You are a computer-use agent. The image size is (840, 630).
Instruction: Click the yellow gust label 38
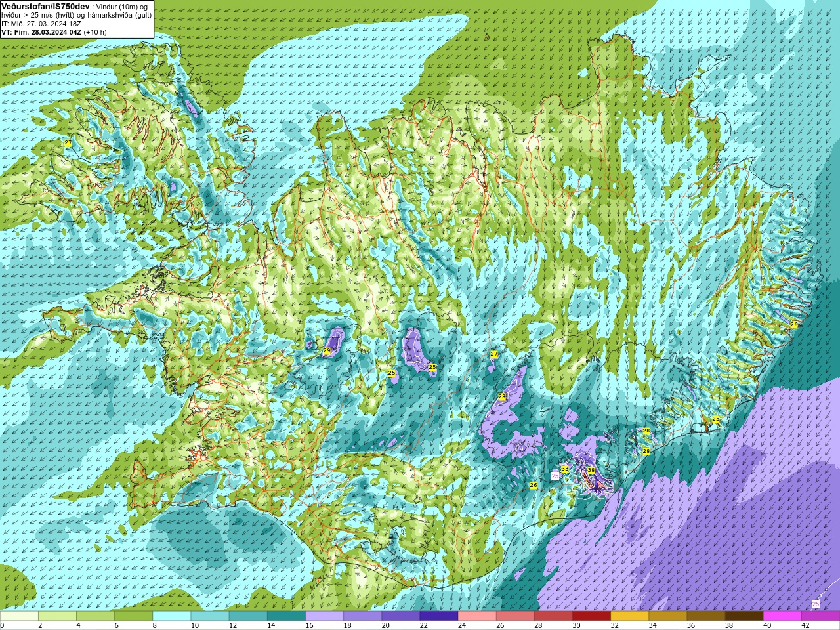[x=591, y=471]
